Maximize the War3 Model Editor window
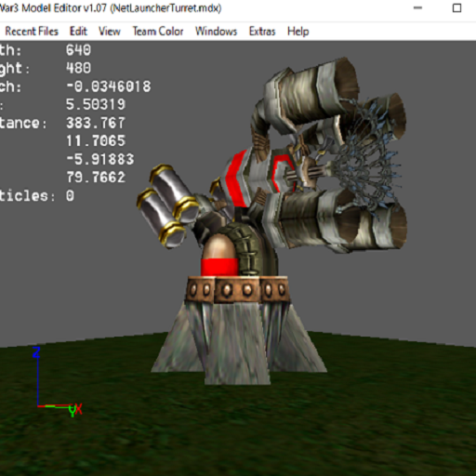 pos(456,8)
